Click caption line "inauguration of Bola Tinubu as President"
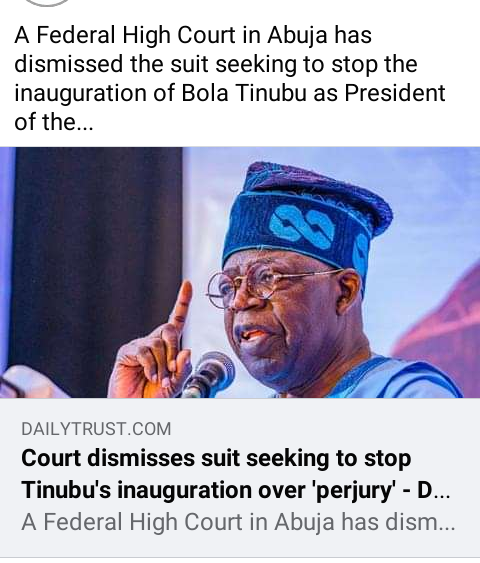The image size is (480, 563). click(x=230, y=93)
